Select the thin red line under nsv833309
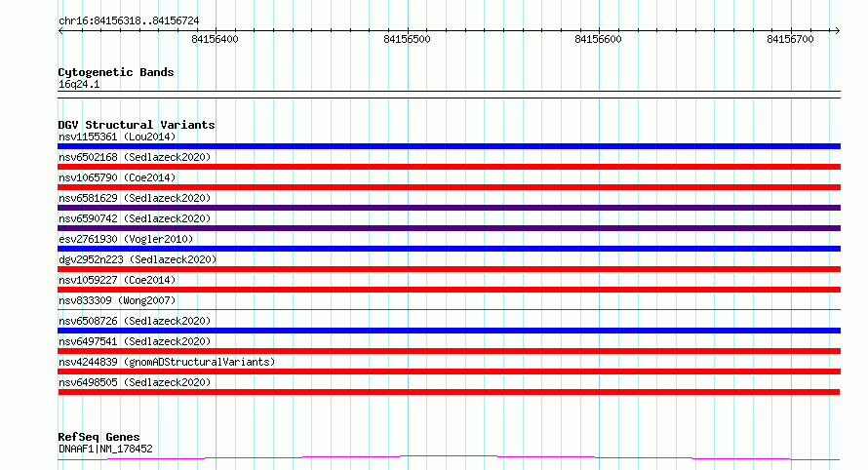Image resolution: width=868 pixels, height=470 pixels. pyautogui.click(x=449, y=309)
